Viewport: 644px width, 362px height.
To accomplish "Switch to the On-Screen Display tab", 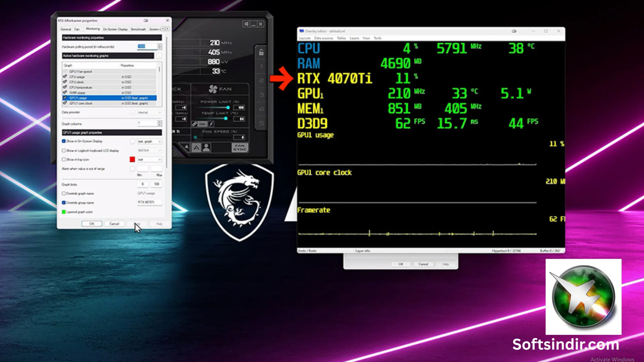I will (x=116, y=29).
